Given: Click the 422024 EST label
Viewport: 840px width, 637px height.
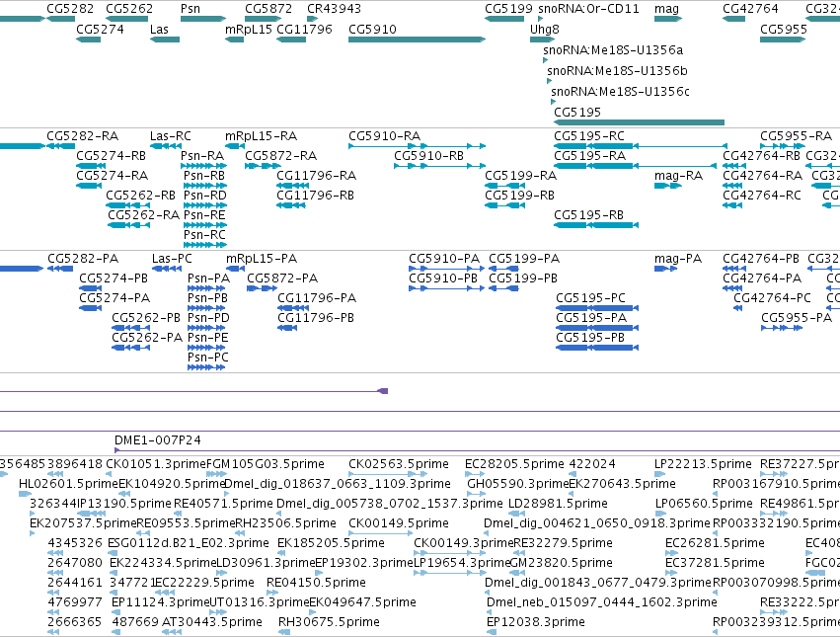Looking at the screenshot, I should point(592,464).
